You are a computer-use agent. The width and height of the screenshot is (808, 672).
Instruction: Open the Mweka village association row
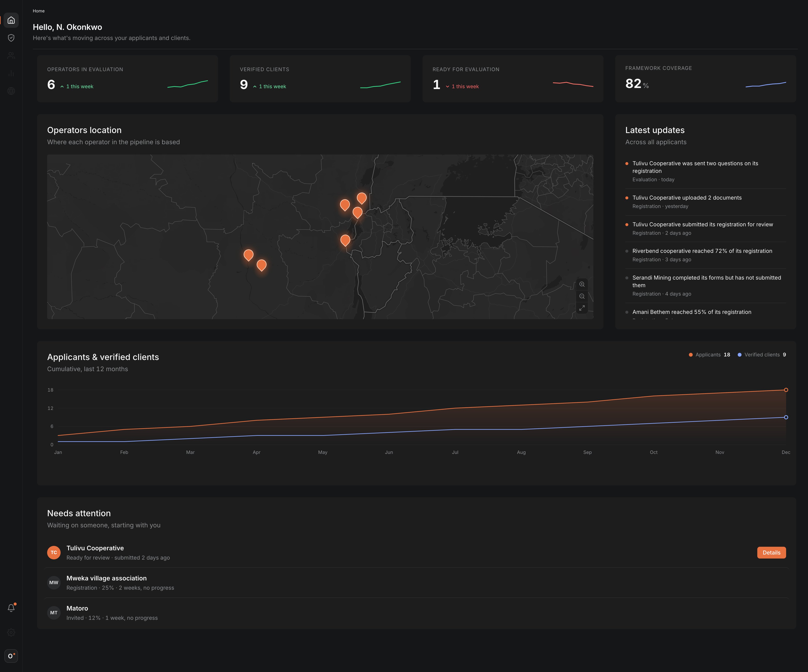(416, 583)
